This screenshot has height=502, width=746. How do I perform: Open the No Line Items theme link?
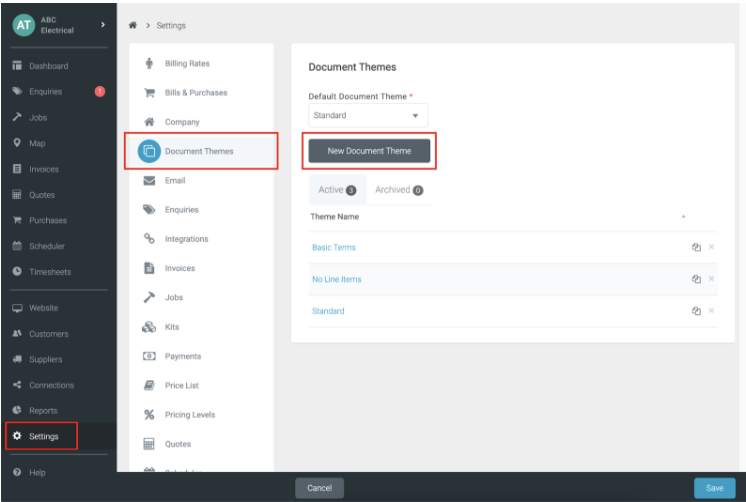(x=337, y=279)
